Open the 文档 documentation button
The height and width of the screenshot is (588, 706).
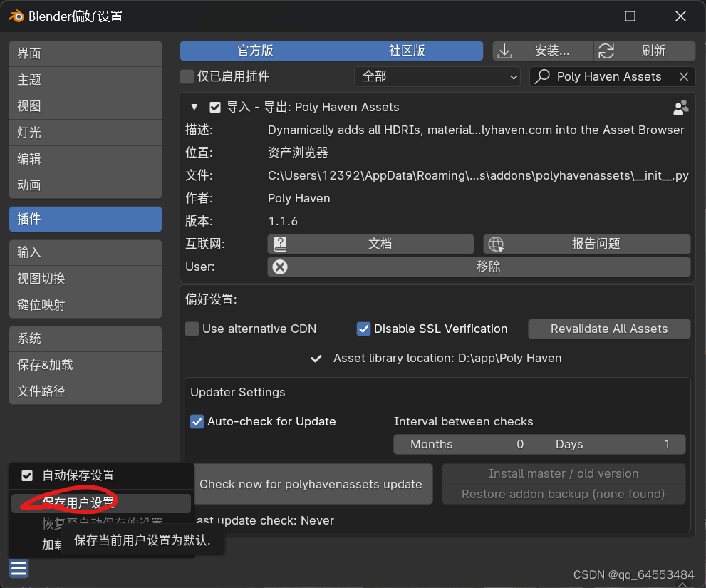[x=370, y=244]
